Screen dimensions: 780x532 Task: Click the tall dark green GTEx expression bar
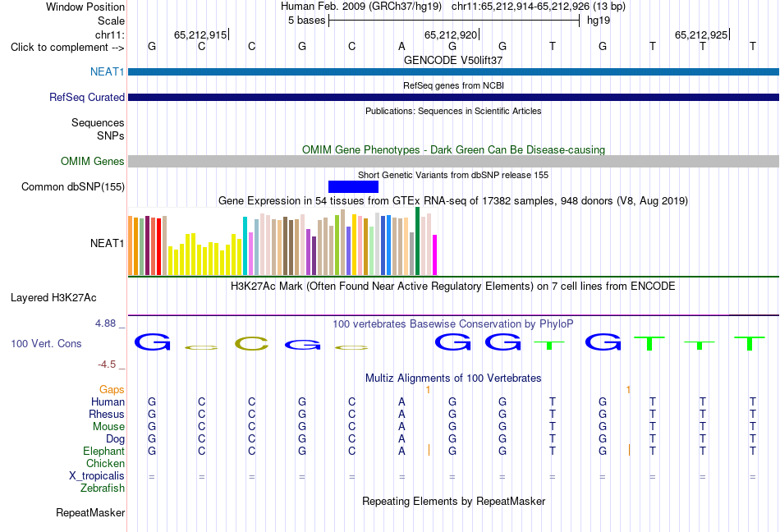coord(417,241)
